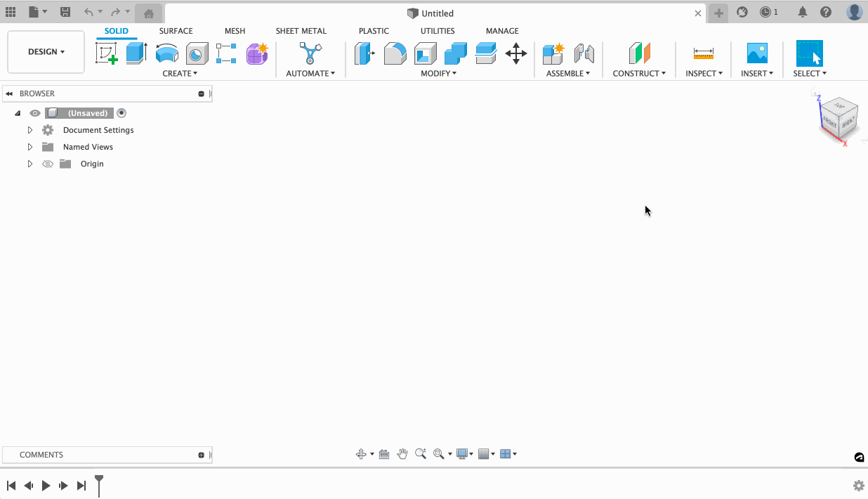
Task: Open the Notifications bell
Action: tap(803, 12)
